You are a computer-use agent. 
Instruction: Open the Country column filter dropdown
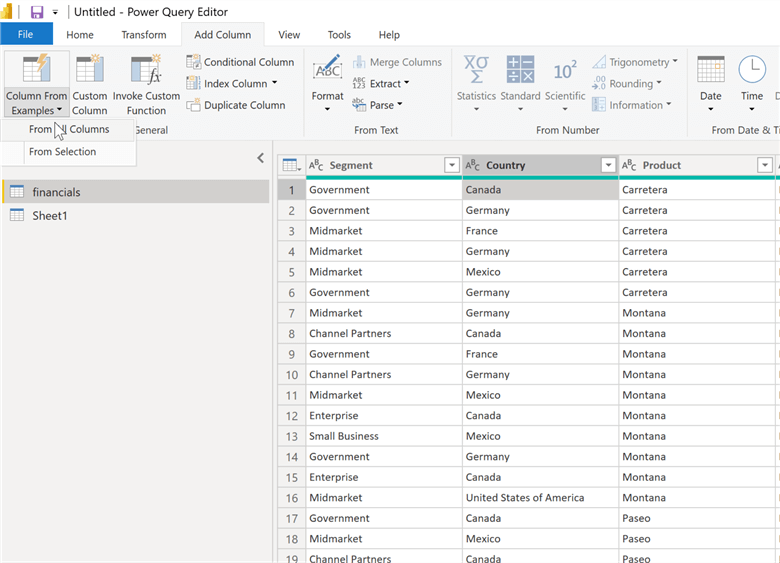607,165
